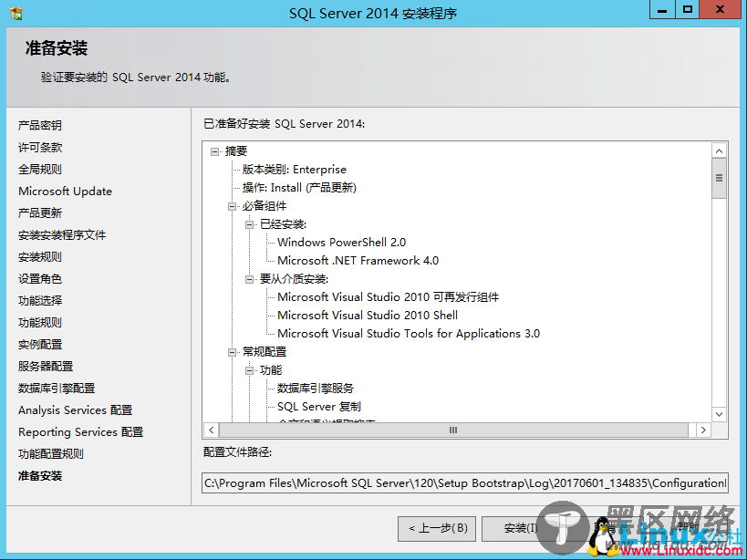Click the horizontal scroll left arrow
This screenshot has width=747, height=560.
pos(212,430)
